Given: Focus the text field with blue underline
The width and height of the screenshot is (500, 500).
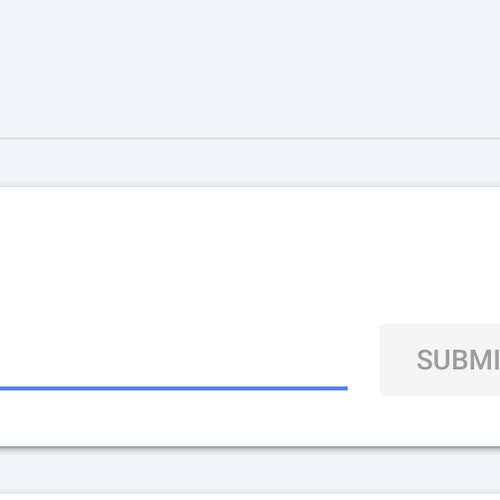Looking at the screenshot, I should pos(174,358).
